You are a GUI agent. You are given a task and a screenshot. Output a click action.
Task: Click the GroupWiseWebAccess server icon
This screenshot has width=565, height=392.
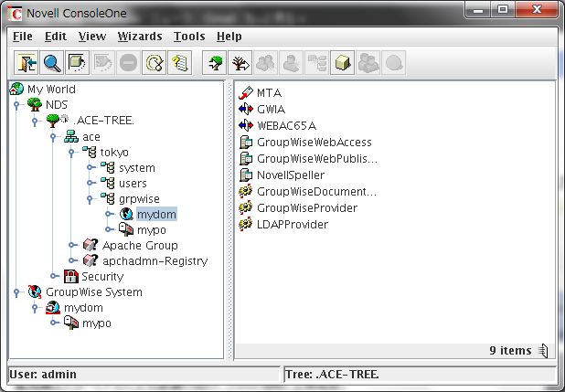(246, 142)
